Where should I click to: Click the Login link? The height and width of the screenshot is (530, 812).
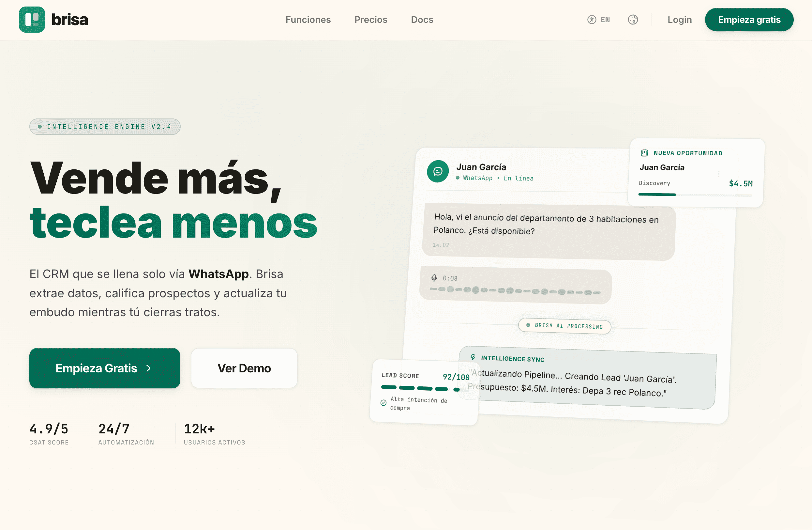tap(679, 20)
